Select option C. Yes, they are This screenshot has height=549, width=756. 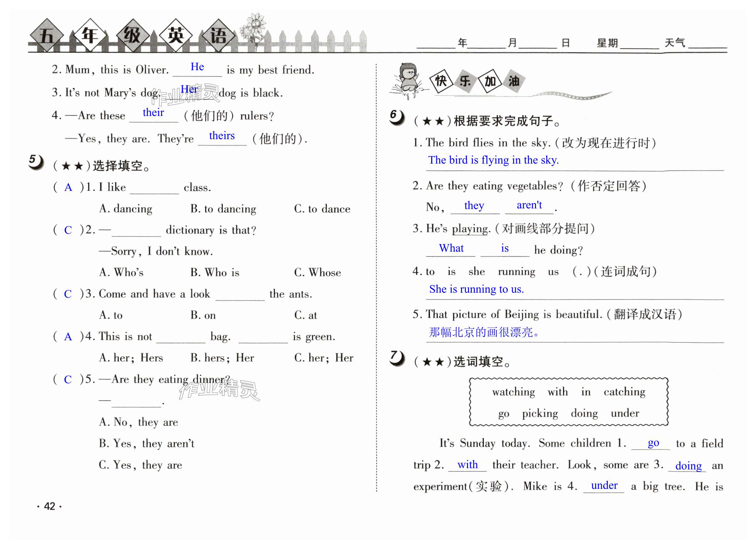click(x=140, y=465)
